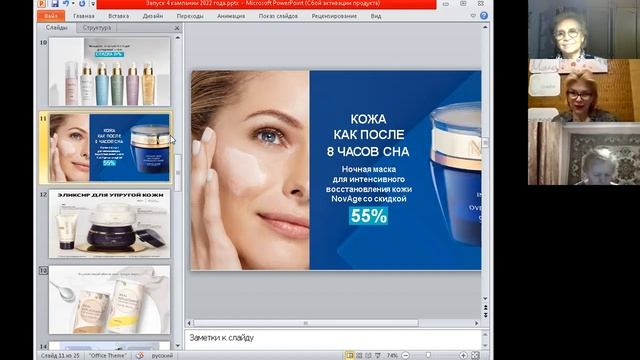The height and width of the screenshot is (360, 640).
Task: Click the top participant video with glasses
Action: [584, 29]
